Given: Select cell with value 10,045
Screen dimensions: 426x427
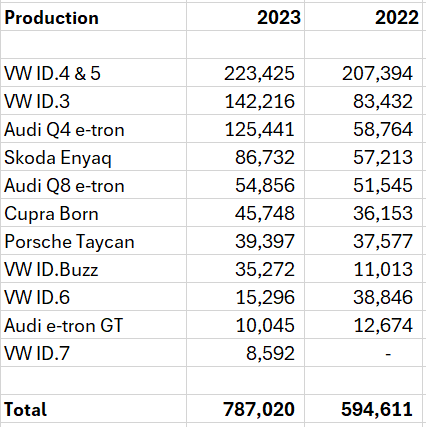Looking at the screenshot, I should (x=245, y=325).
